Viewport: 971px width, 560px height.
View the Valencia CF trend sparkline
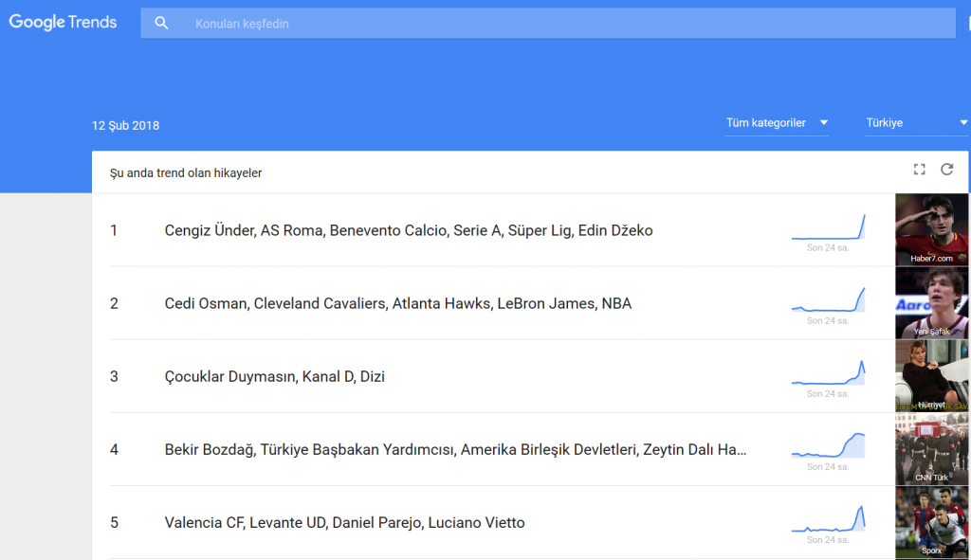(828, 518)
